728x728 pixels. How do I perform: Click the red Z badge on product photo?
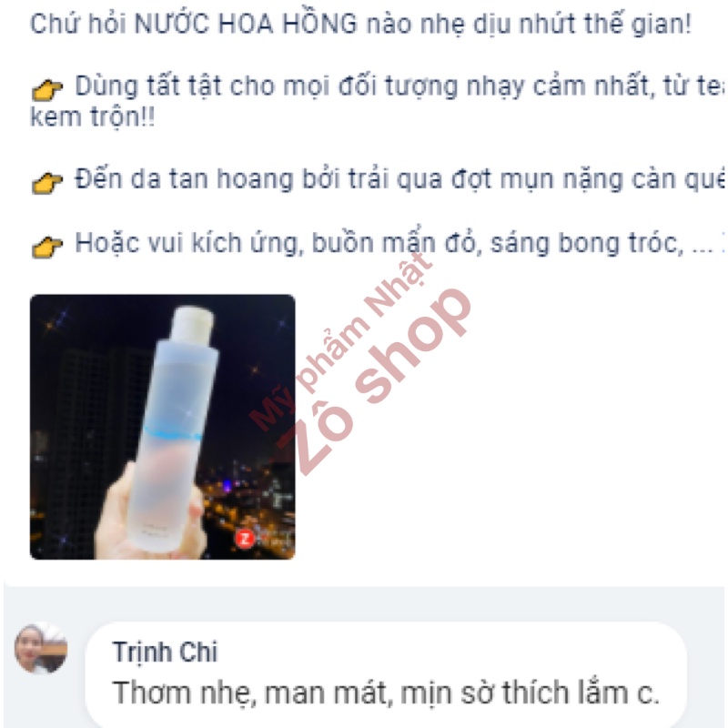click(x=245, y=539)
